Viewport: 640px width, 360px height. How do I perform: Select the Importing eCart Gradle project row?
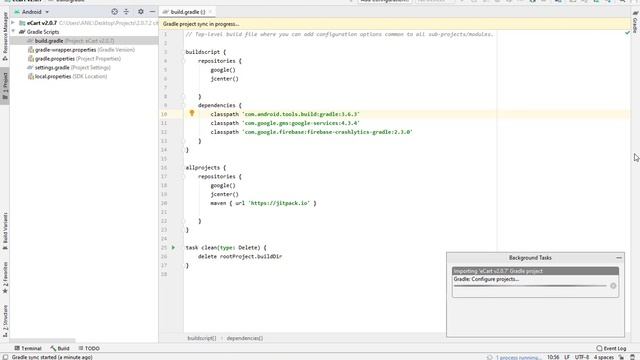pos(535,271)
